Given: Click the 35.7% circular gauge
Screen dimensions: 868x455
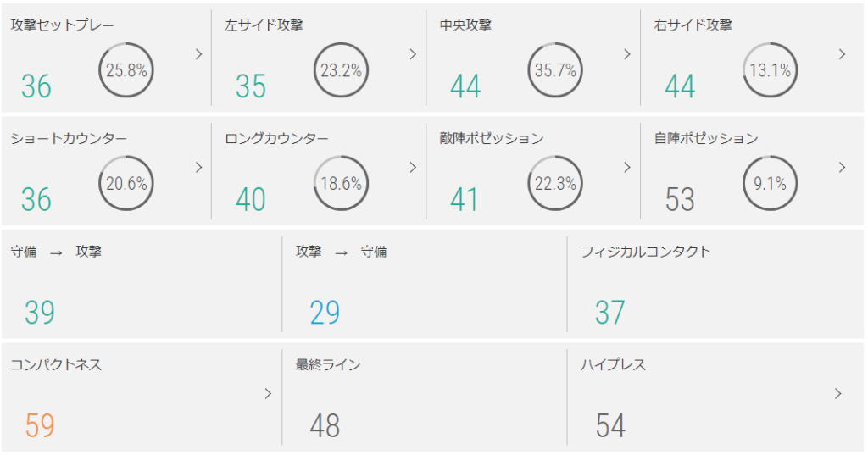Looking at the screenshot, I should coord(555,70).
